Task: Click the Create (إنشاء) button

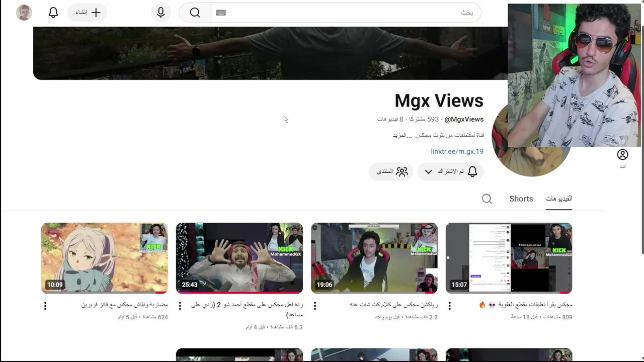Action: (88, 13)
